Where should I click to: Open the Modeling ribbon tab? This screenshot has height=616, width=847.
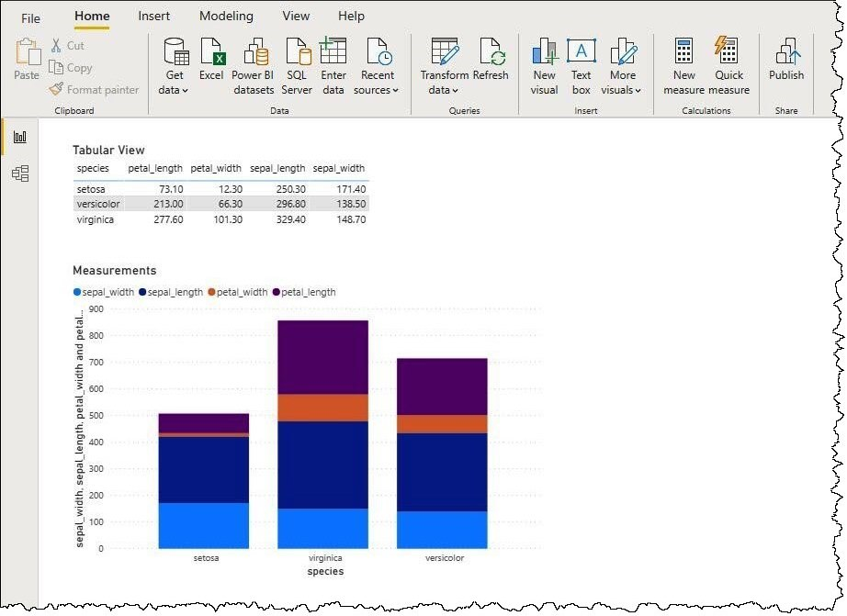tap(226, 16)
